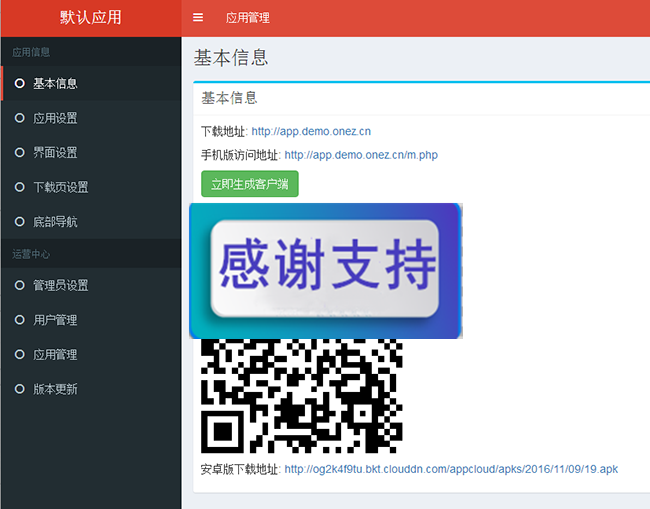Image resolution: width=650 pixels, height=509 pixels.
Task: Click circle icon beside 底部导航
Action: pos(19,222)
